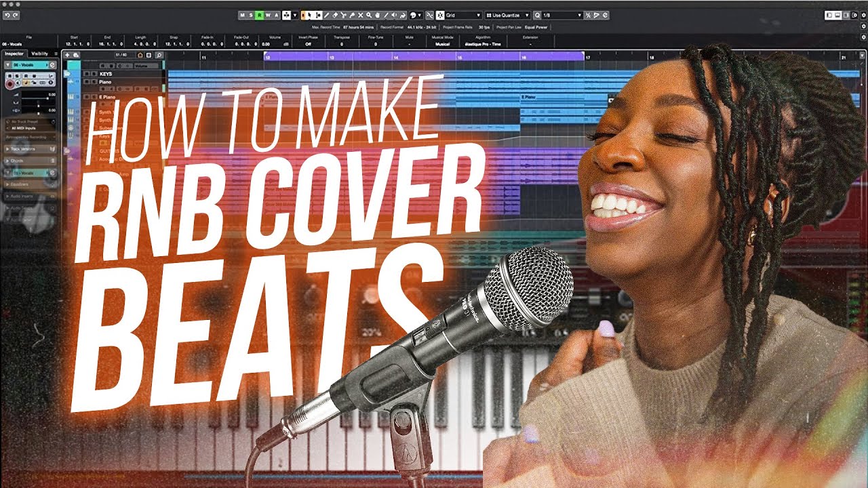868x488 pixels.
Task: Click the Inspector pan slider
Action: (x=39, y=106)
